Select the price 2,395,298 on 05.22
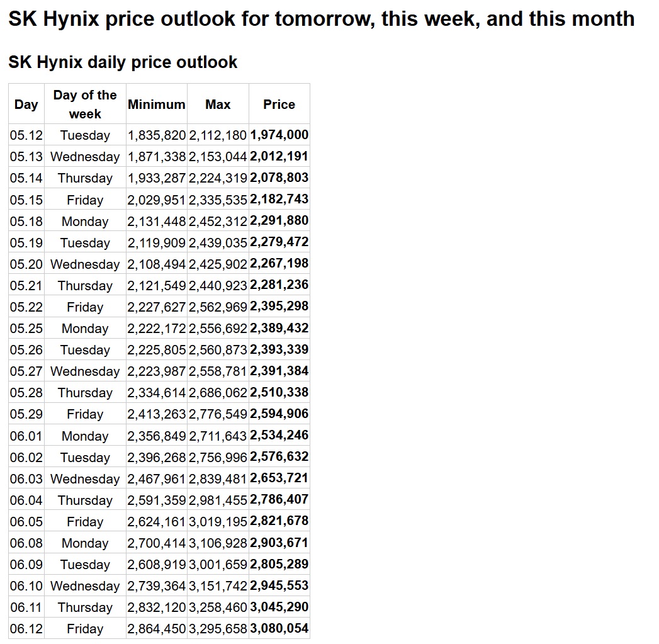Image resolution: width=659 pixels, height=644 pixels. [x=279, y=307]
